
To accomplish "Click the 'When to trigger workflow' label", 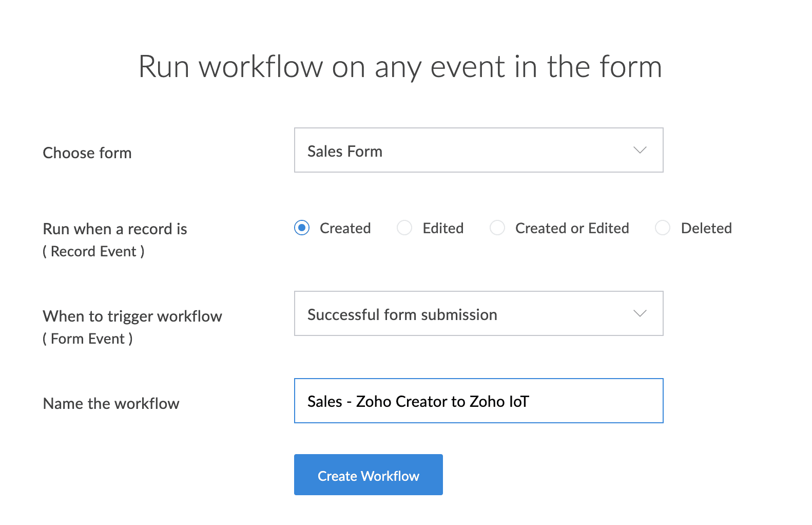I will (x=132, y=316).
